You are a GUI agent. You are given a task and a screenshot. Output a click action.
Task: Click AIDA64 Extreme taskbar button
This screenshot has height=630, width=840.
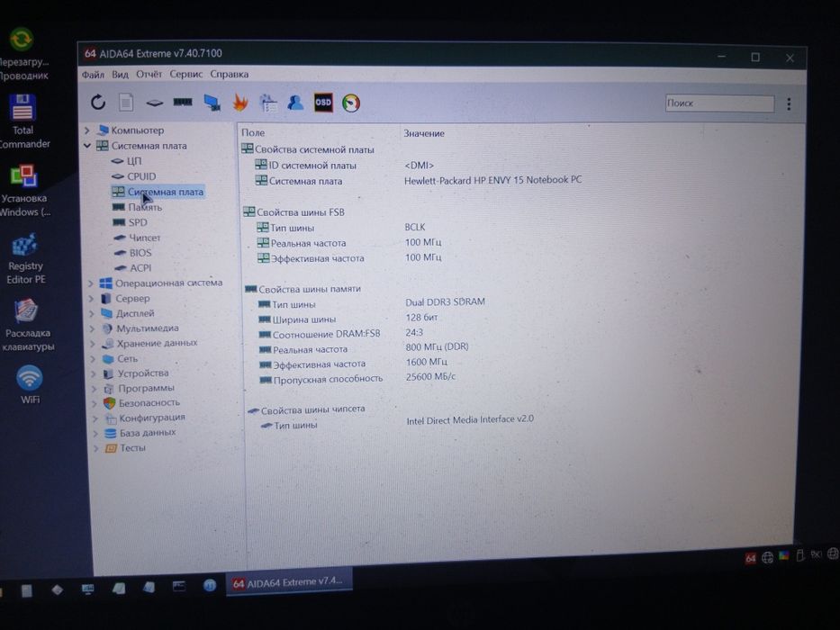(x=289, y=581)
